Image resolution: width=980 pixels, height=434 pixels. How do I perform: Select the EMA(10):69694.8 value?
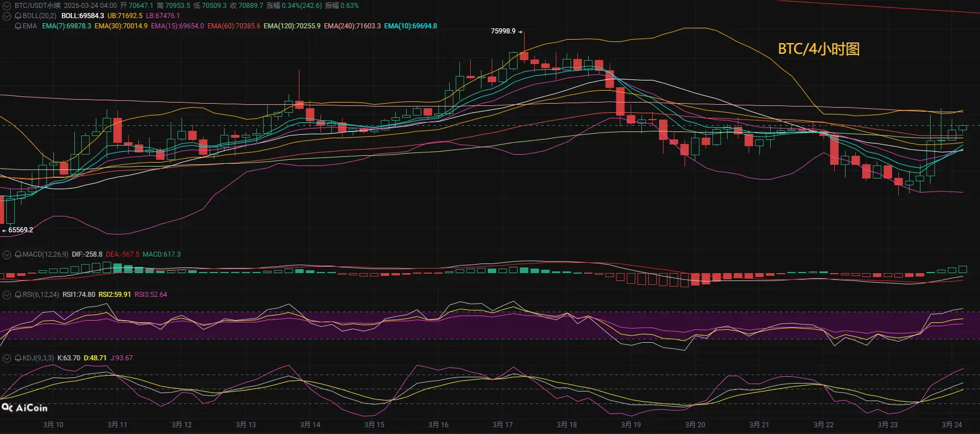coord(411,26)
